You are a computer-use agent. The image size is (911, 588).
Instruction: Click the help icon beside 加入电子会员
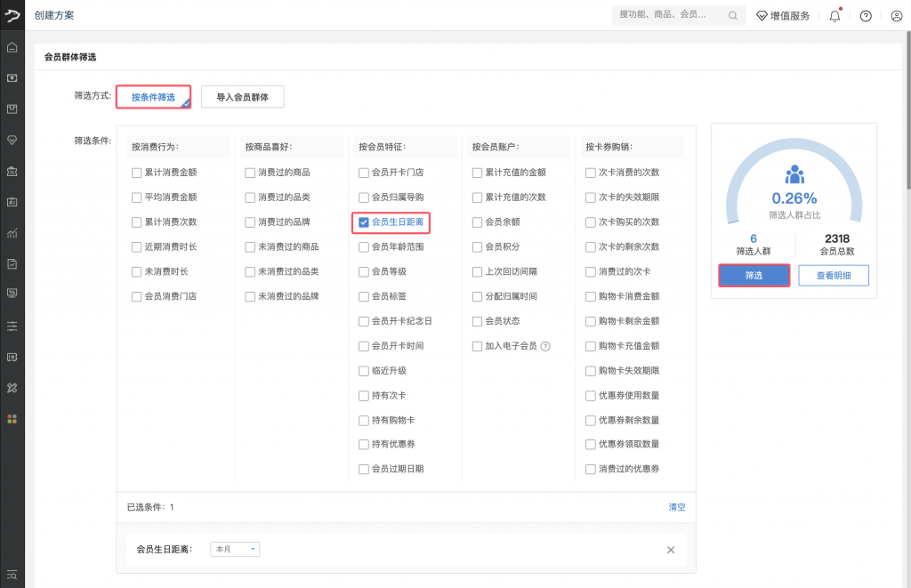tap(545, 346)
